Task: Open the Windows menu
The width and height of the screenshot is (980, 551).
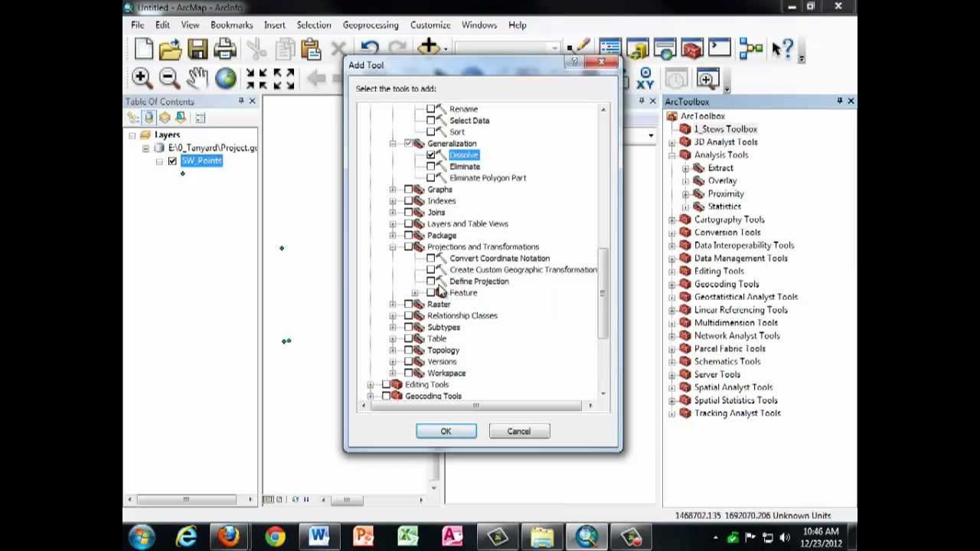Action: (479, 25)
